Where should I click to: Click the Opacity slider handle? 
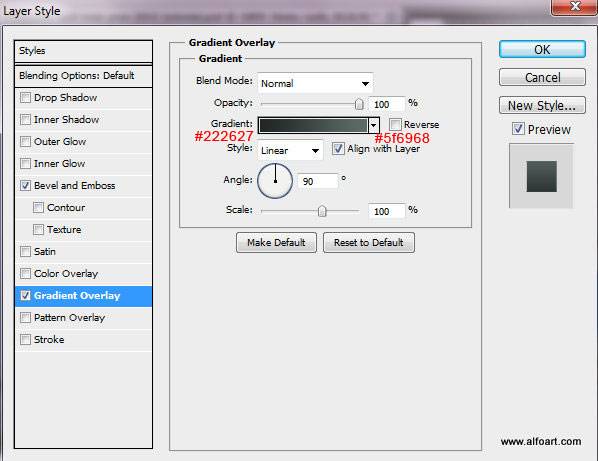click(359, 104)
